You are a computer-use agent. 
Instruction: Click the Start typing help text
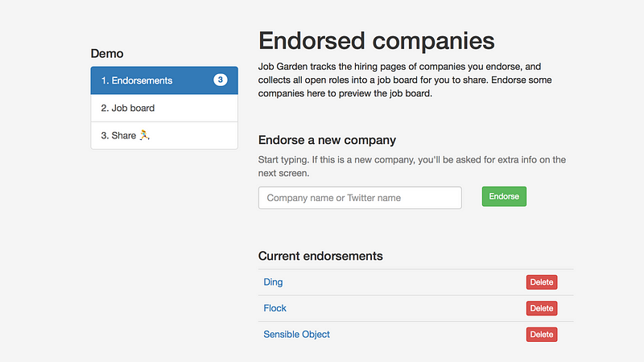pos(412,167)
